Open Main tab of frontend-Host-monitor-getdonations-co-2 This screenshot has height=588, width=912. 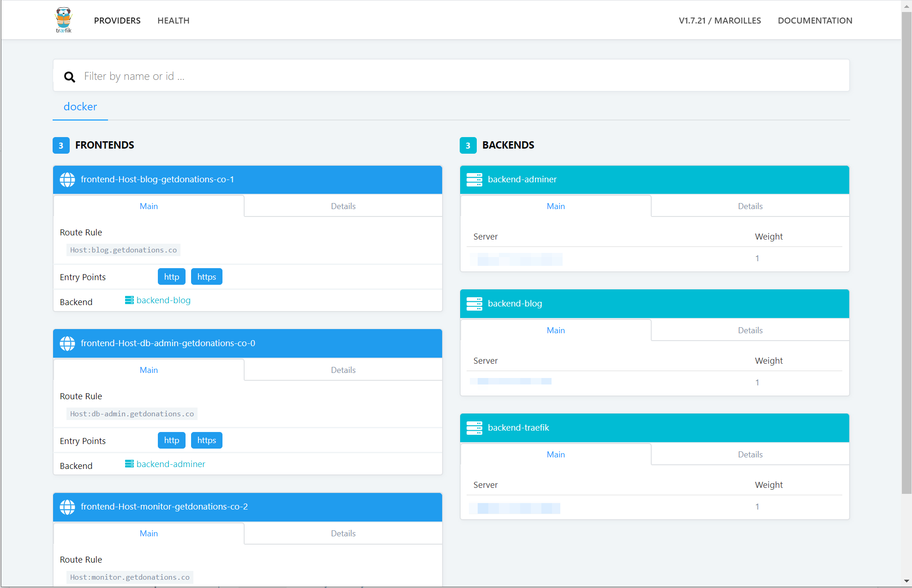point(149,534)
